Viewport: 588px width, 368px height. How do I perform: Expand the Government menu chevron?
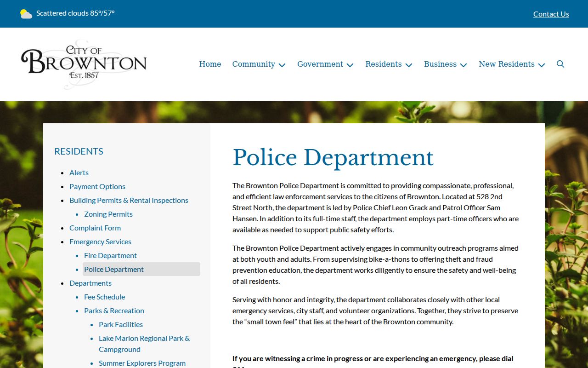point(350,65)
